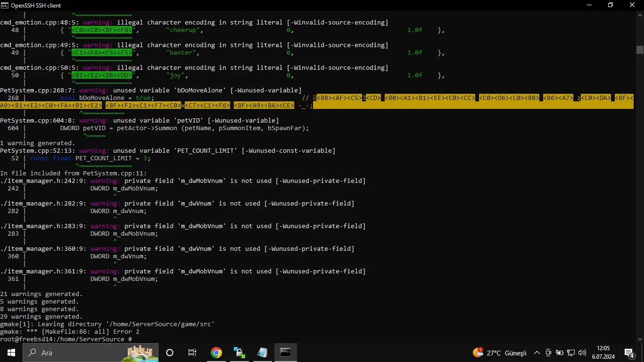Launch Cortana from the taskbar circle icon
Viewport: 644px width, 362px height.
click(170, 353)
